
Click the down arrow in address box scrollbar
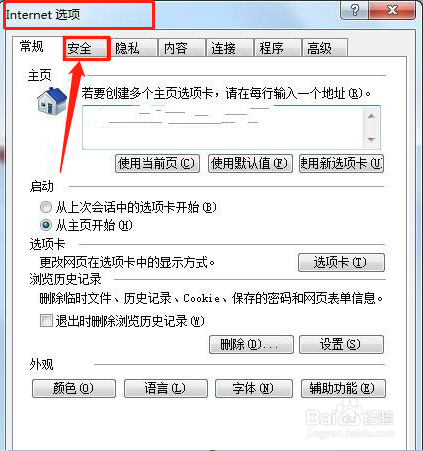point(371,139)
